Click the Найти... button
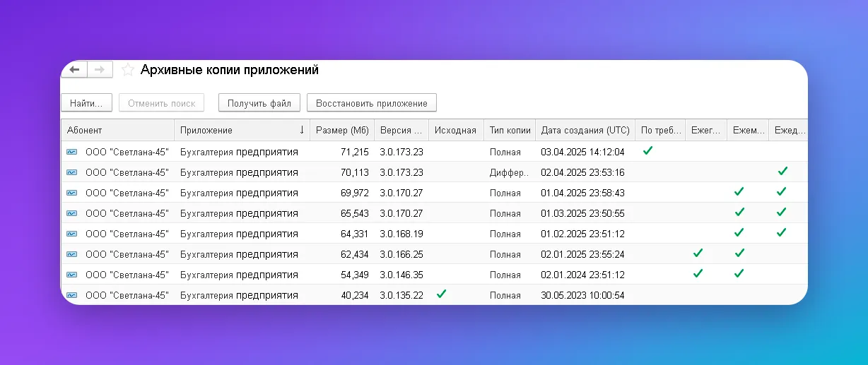The width and height of the screenshot is (868, 365). click(x=87, y=102)
